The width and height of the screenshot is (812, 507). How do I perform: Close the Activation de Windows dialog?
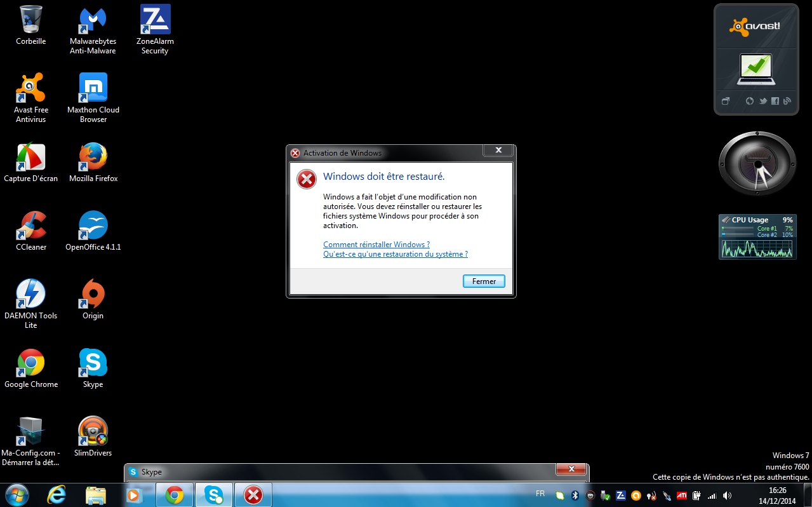[498, 151]
